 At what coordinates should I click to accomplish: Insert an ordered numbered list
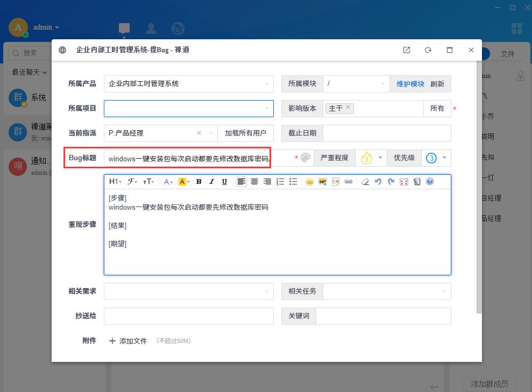[x=280, y=182]
